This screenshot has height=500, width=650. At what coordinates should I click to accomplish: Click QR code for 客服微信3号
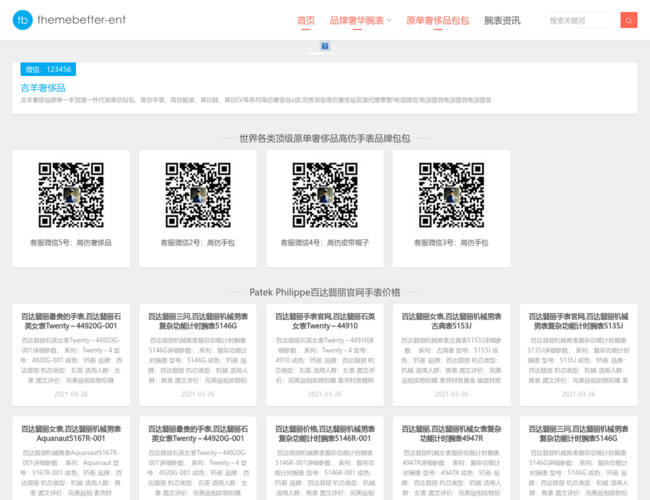[x=451, y=195]
